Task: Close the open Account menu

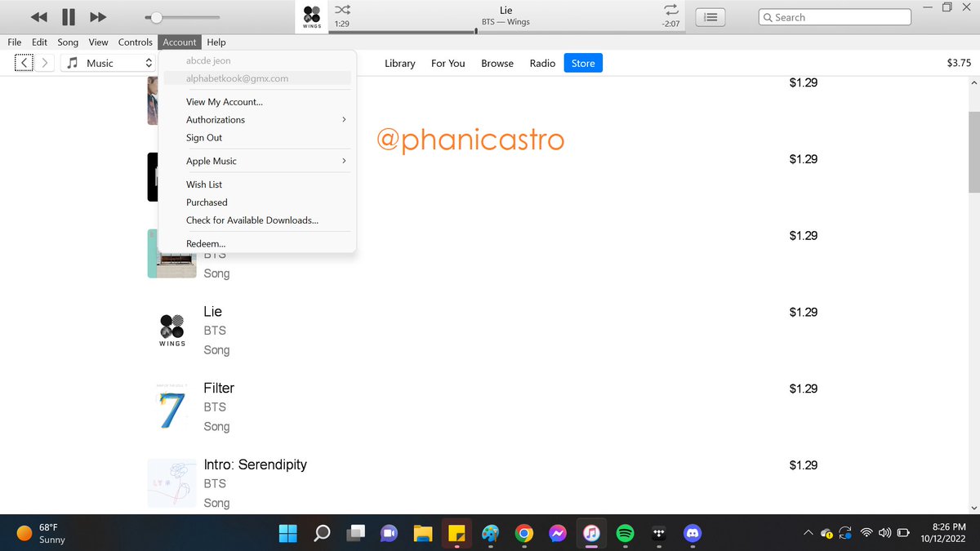Action: point(179,42)
